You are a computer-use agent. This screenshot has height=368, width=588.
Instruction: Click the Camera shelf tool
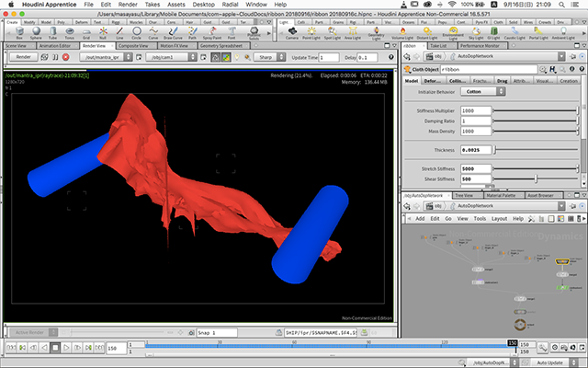click(x=291, y=29)
